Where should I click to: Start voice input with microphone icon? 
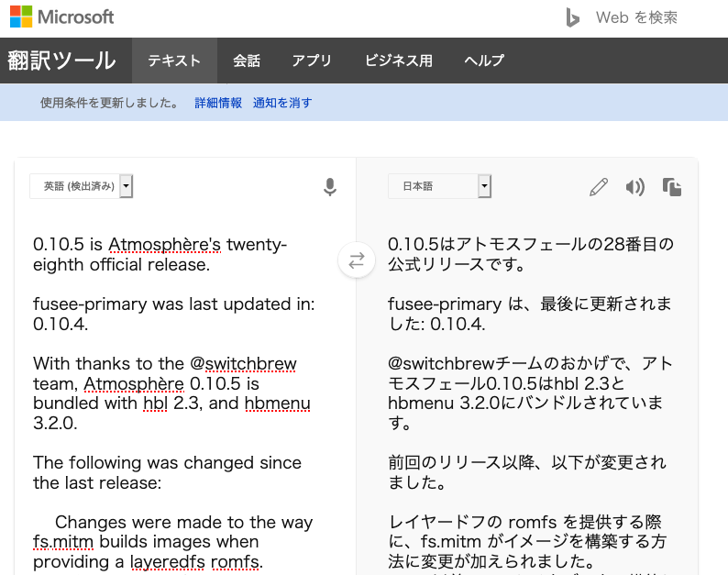[x=330, y=187]
